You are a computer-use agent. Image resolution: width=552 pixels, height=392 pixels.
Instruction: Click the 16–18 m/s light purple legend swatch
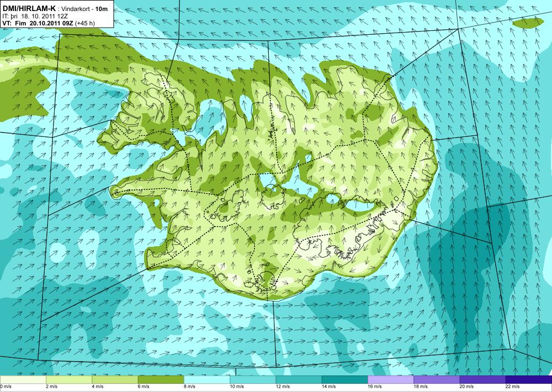pyautogui.click(x=391, y=380)
